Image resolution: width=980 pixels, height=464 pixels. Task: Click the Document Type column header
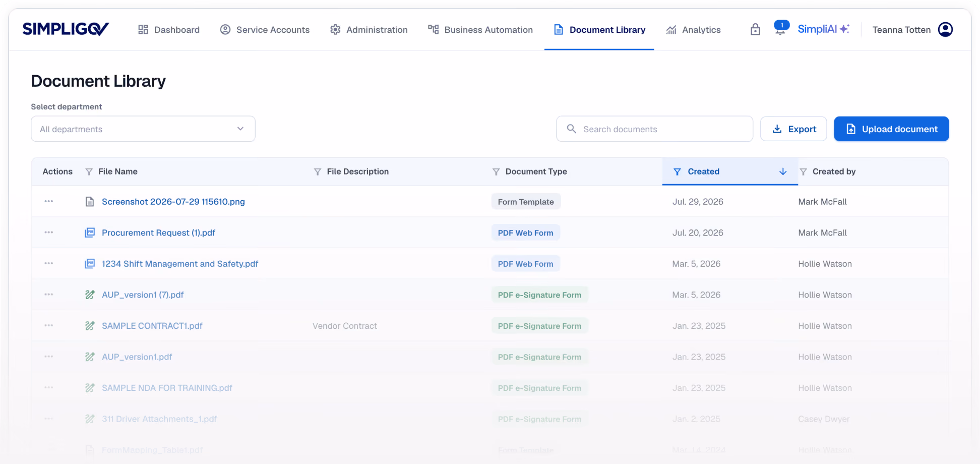[536, 171]
